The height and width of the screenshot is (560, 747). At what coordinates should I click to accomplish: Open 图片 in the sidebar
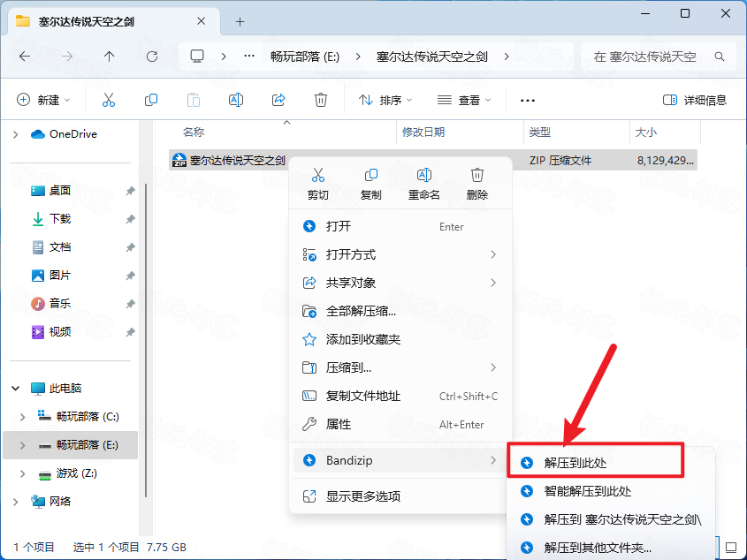59,276
